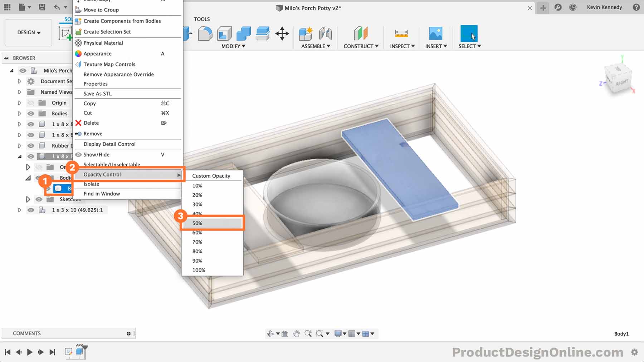Click the COMMENTS bar at the bottom

pos(27,333)
